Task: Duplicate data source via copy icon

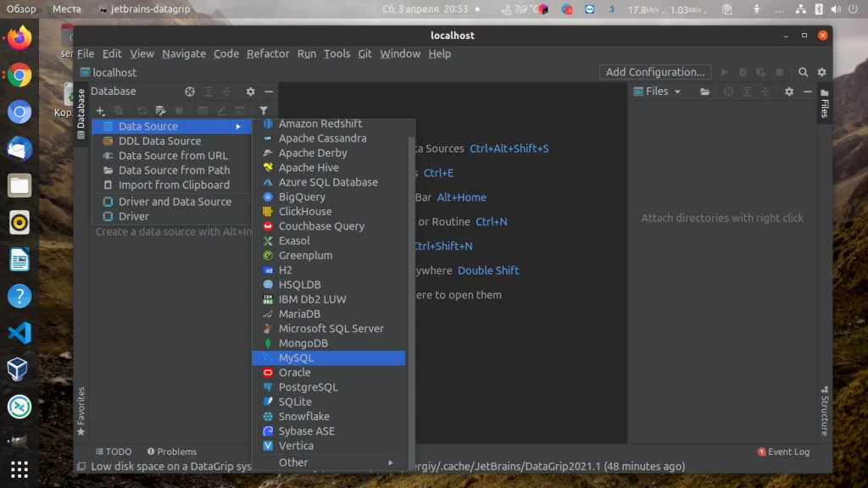Action: point(119,110)
